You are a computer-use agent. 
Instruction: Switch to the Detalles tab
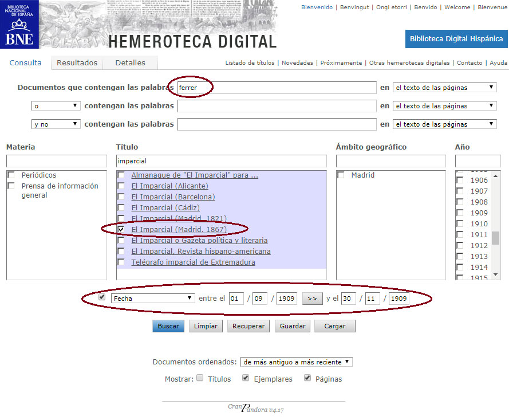pyautogui.click(x=130, y=62)
